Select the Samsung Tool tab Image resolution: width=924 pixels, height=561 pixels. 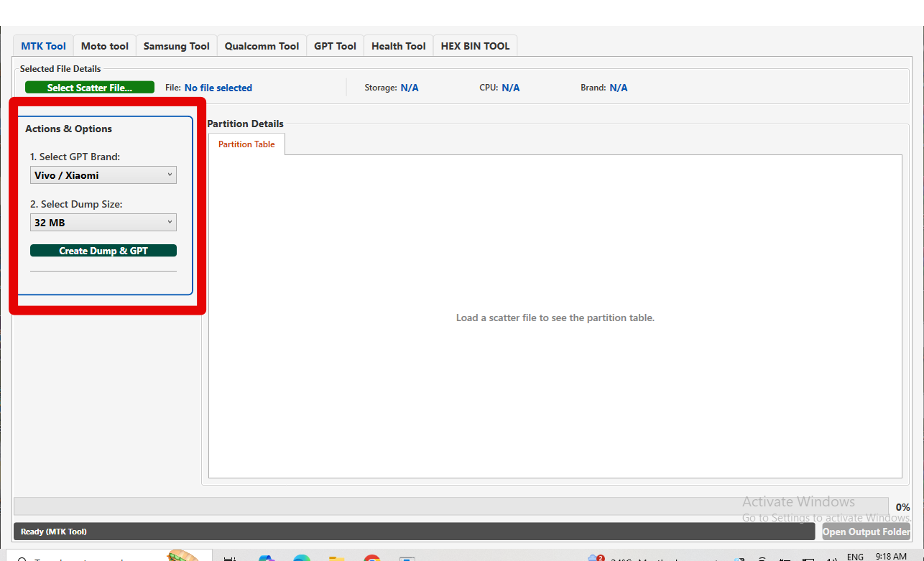(x=176, y=46)
